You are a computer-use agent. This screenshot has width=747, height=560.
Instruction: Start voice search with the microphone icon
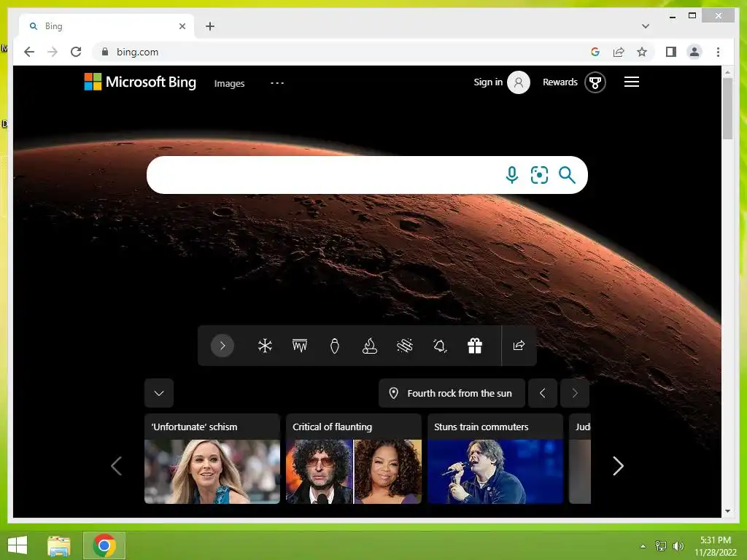[512, 175]
